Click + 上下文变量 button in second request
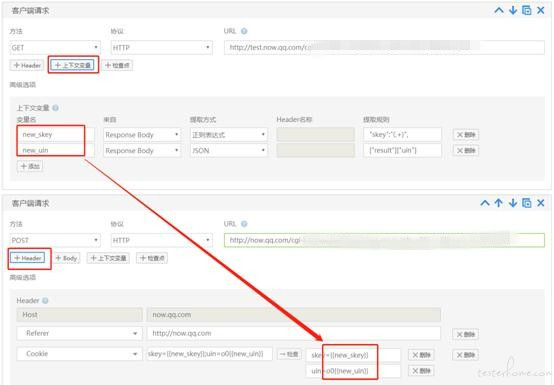This screenshot has height=385, width=554. 108,258
